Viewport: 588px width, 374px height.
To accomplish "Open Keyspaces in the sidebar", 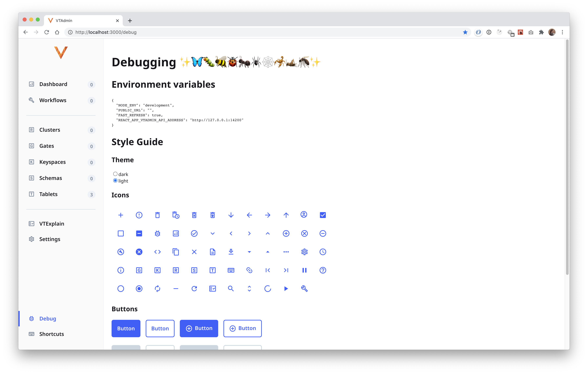I will (x=52, y=162).
